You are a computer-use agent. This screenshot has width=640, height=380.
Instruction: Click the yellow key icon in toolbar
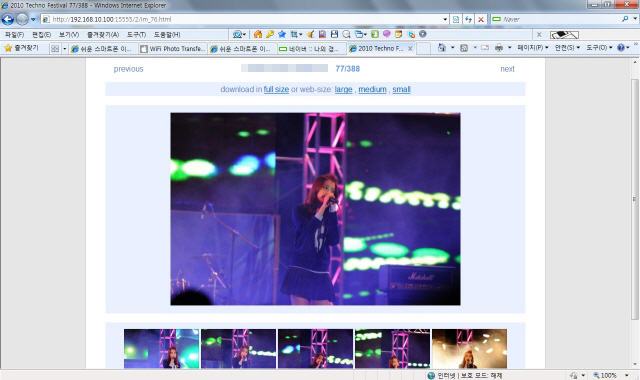270,34
